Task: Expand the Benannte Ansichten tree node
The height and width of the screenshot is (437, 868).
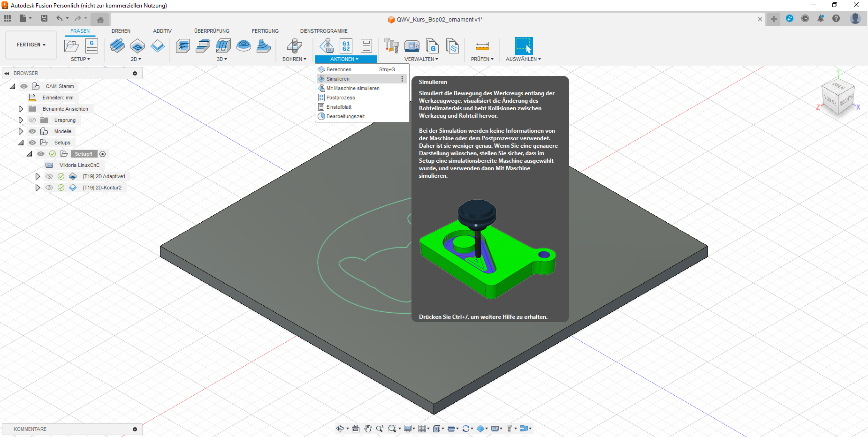Action: pyautogui.click(x=21, y=109)
